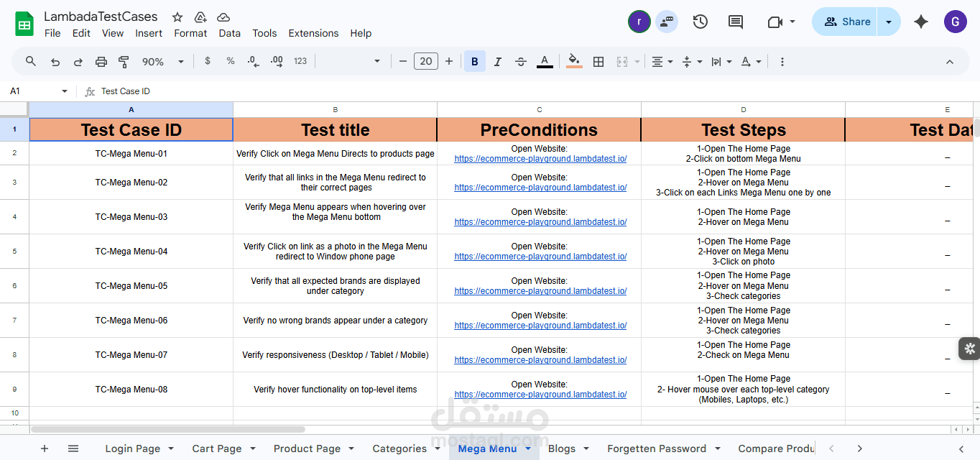The image size is (980, 460).
Task: Switch to the Cart Page sheet tab
Action: coord(217,448)
